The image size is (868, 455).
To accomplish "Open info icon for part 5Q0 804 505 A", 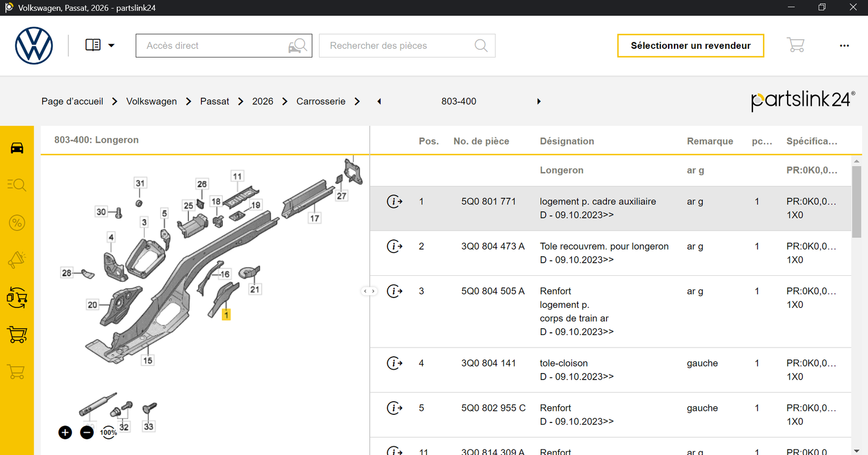I will (394, 291).
